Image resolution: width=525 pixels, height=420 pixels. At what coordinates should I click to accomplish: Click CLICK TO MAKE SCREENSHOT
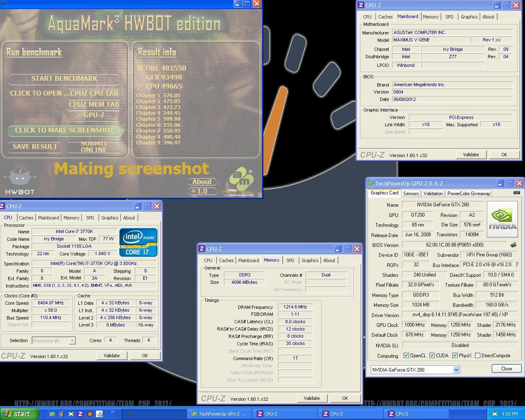pyautogui.click(x=64, y=130)
